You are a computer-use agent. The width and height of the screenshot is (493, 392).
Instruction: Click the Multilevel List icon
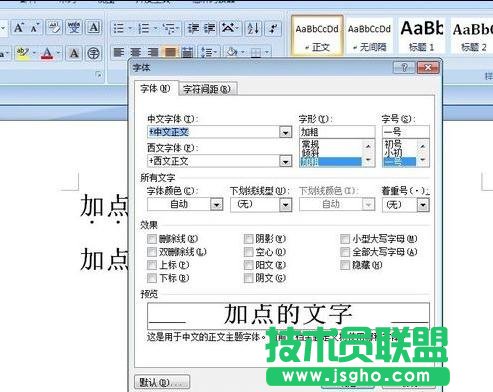click(x=169, y=28)
